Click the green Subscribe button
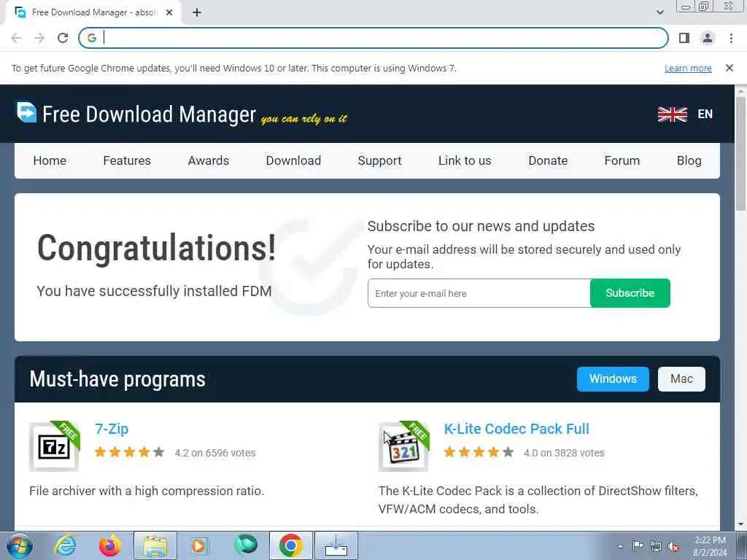The image size is (747, 560). (x=630, y=293)
